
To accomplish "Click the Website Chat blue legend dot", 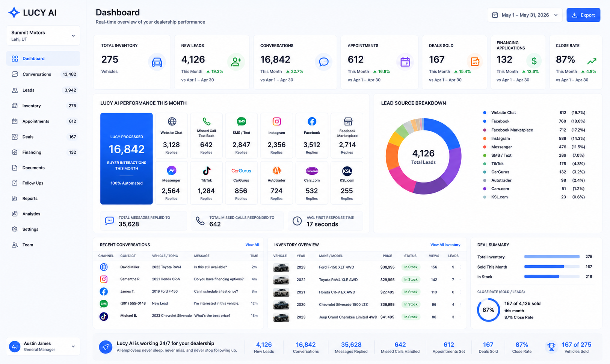I will 485,113.
